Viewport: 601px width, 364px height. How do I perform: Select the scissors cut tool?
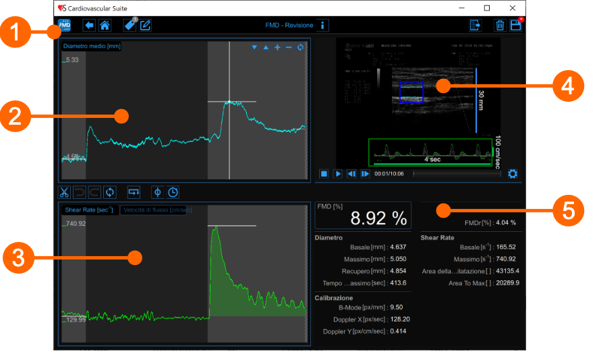[x=65, y=192]
